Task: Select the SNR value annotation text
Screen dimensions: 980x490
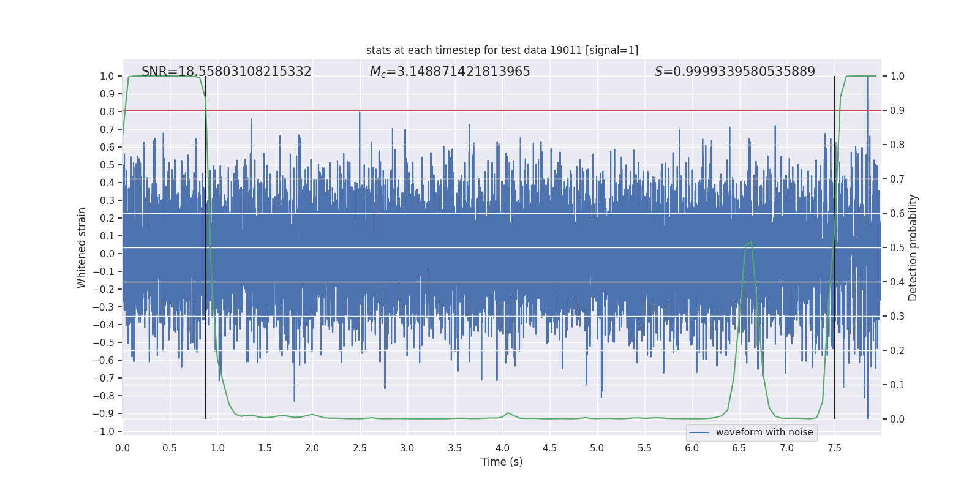Action: point(226,72)
